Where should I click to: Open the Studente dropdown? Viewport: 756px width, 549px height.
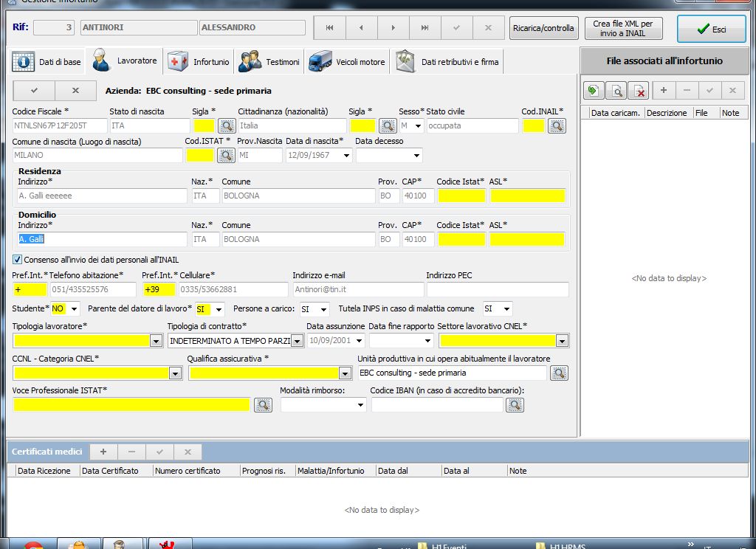point(74,309)
